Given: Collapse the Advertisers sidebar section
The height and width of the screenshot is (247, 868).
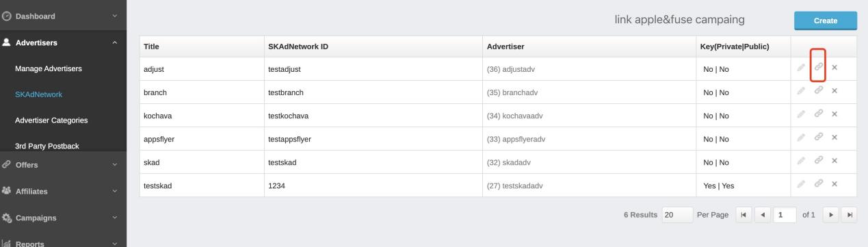Looking at the screenshot, I should pyautogui.click(x=63, y=43).
